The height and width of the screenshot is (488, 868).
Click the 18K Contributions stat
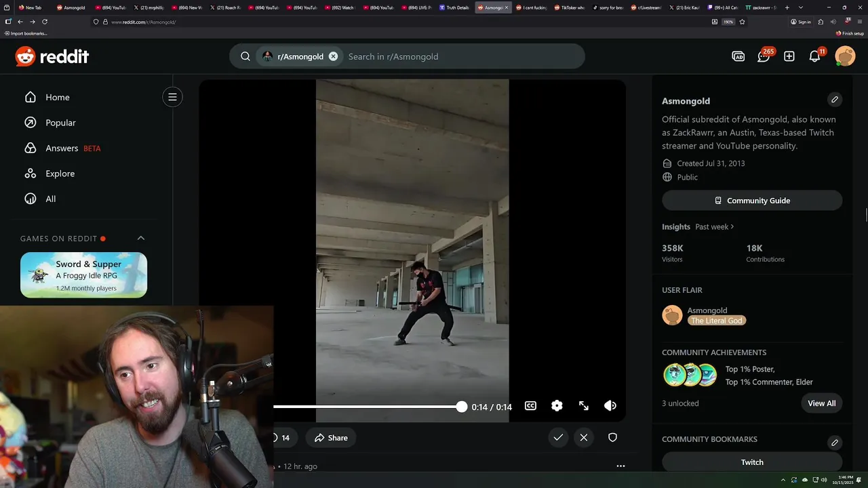[765, 253]
